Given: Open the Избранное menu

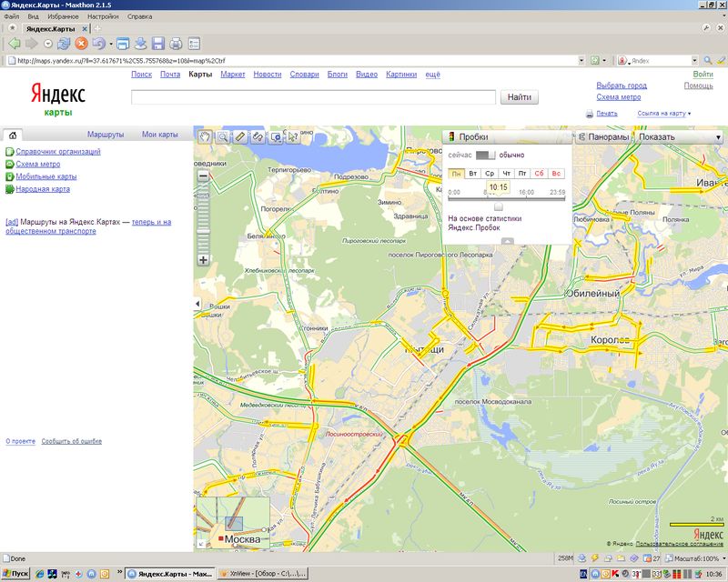Looking at the screenshot, I should click(x=63, y=16).
